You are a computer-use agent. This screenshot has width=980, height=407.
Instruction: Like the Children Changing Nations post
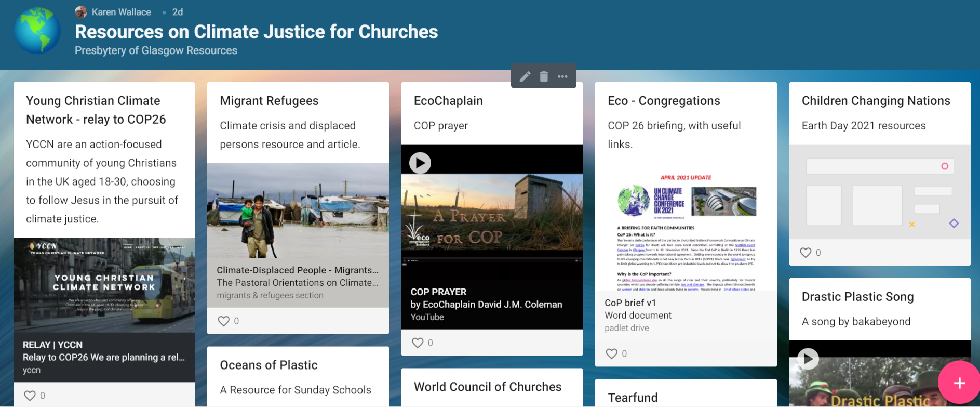806,253
